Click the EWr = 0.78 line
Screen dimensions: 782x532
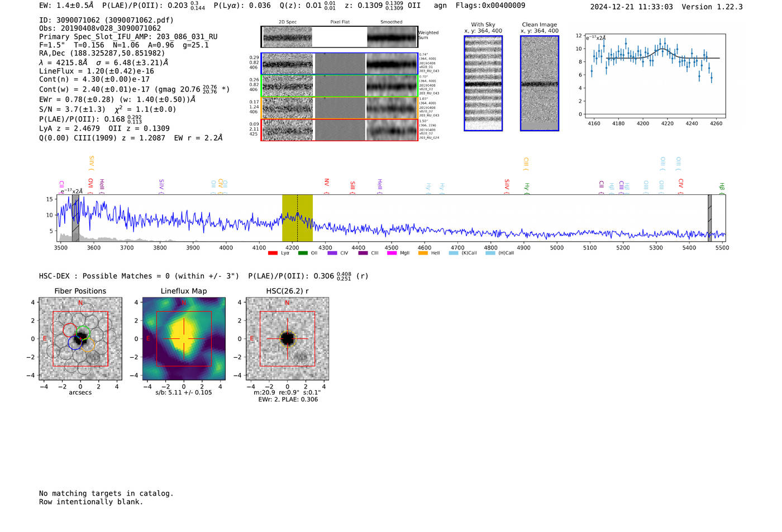pyautogui.click(x=117, y=99)
